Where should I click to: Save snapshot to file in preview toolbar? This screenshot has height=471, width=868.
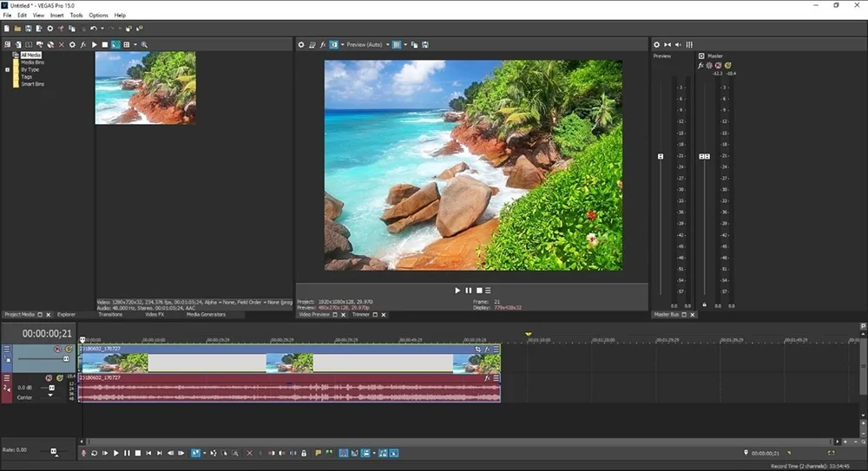pyautogui.click(x=425, y=45)
